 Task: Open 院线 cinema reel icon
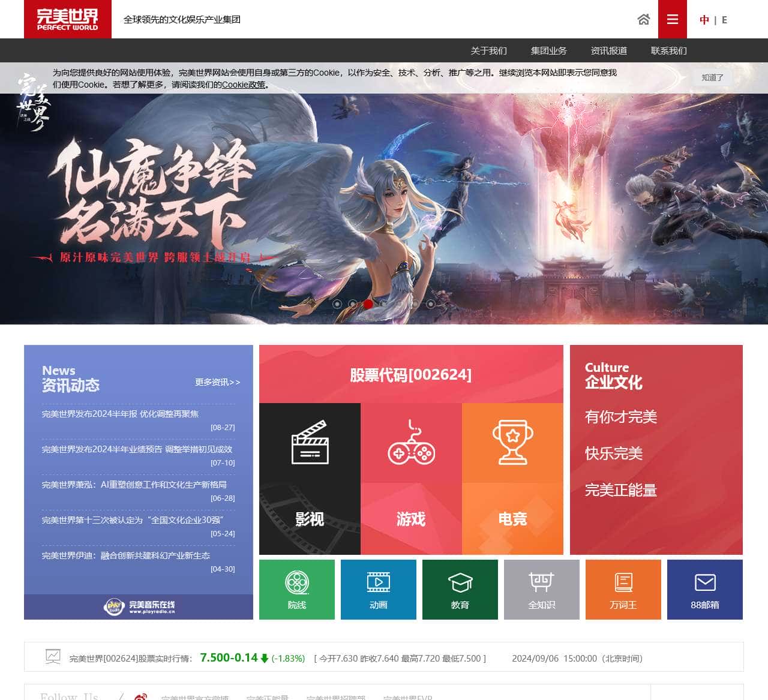[296, 582]
